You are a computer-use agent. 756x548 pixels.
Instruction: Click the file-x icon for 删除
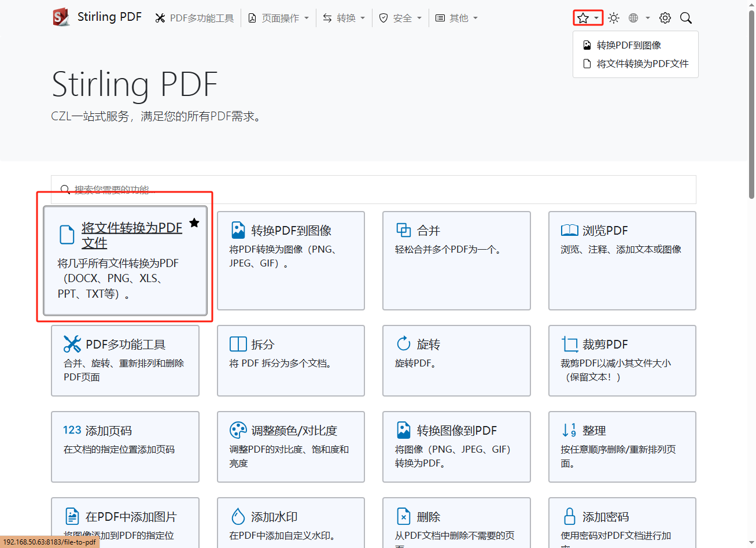403,516
